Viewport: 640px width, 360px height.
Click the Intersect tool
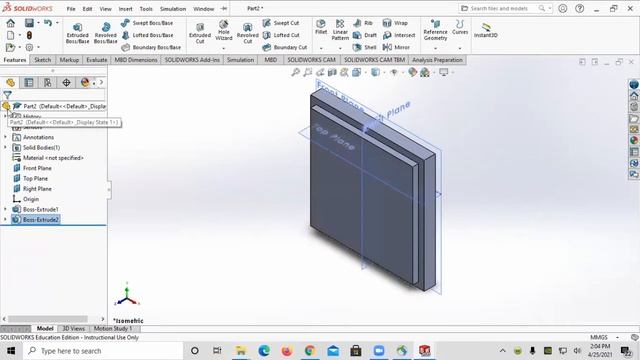pos(399,35)
